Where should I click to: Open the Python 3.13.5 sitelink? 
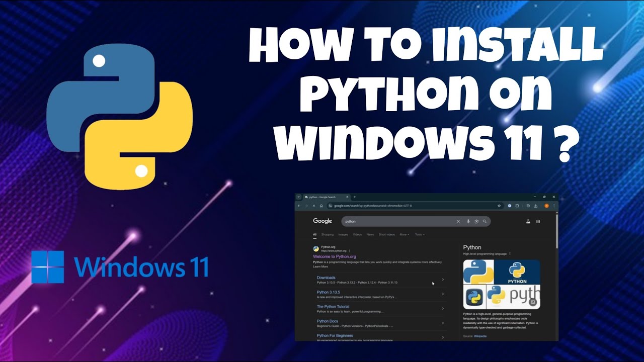(x=329, y=292)
